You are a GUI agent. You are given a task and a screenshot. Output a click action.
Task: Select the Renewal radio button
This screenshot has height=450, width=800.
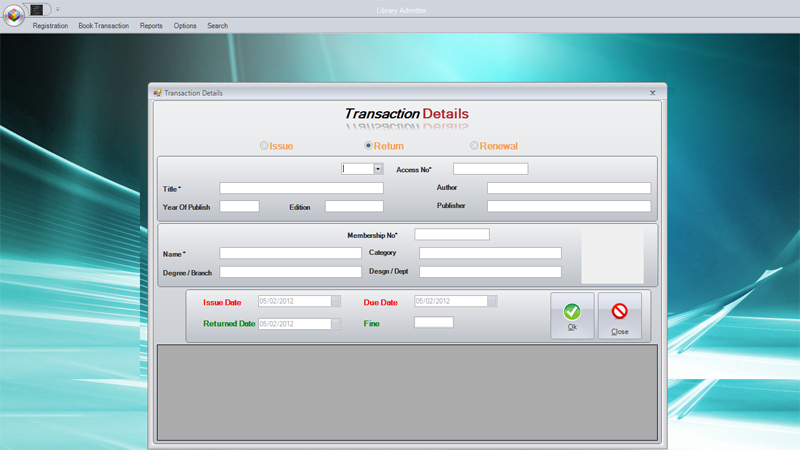tap(474, 145)
